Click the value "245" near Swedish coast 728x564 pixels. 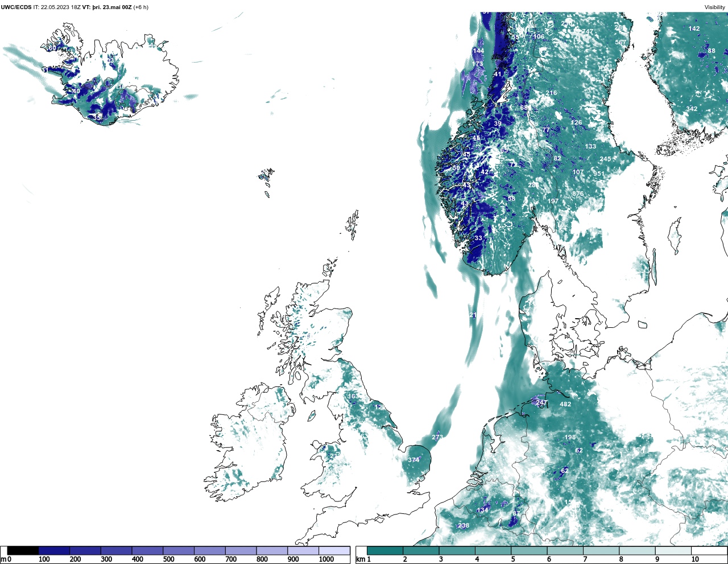click(605, 159)
